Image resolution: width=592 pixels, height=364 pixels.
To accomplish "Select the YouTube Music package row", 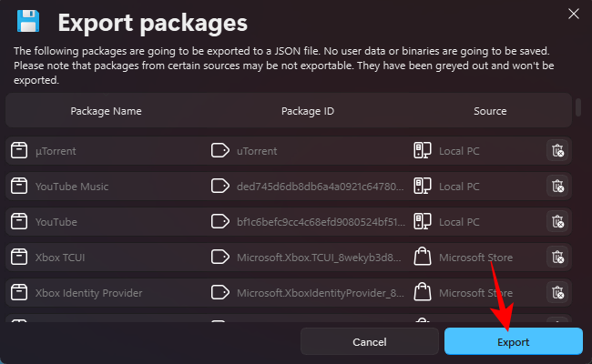I will pyautogui.click(x=72, y=187).
